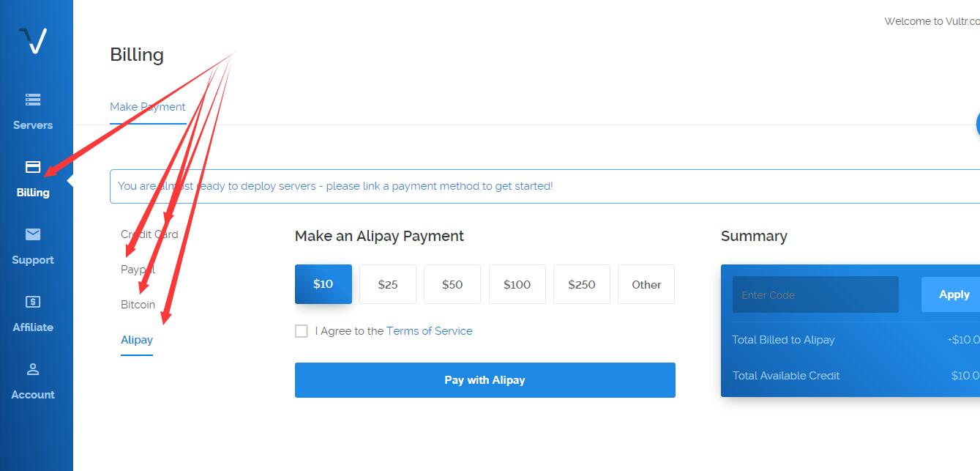Open the Affiliate dollar icon
The image size is (980, 471).
[33, 302]
